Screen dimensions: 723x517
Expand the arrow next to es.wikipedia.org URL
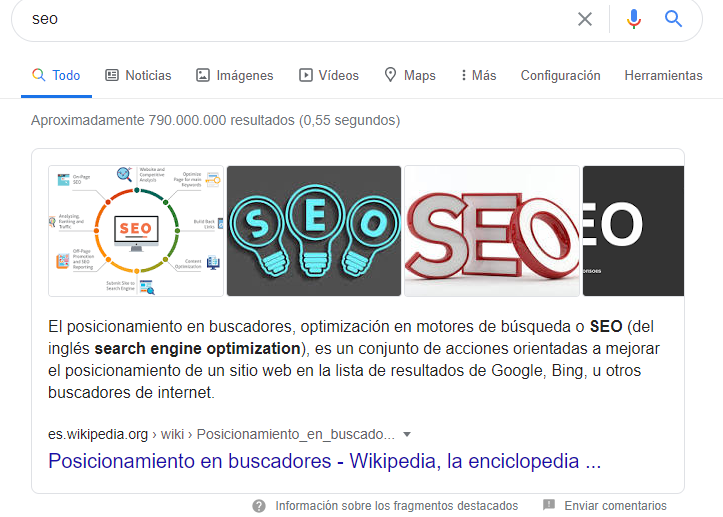[x=407, y=434]
